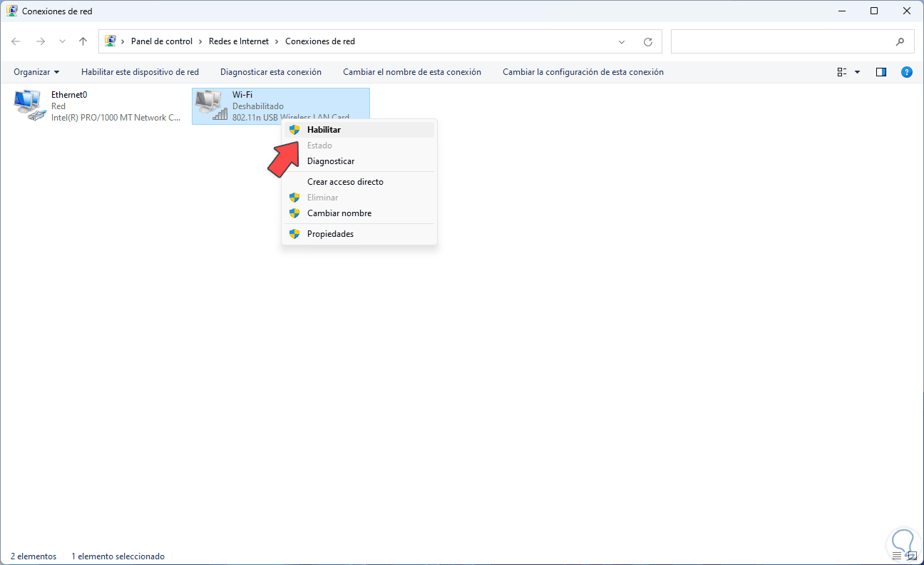Go back with the back arrow
The height and width of the screenshot is (565, 924).
pyautogui.click(x=16, y=41)
